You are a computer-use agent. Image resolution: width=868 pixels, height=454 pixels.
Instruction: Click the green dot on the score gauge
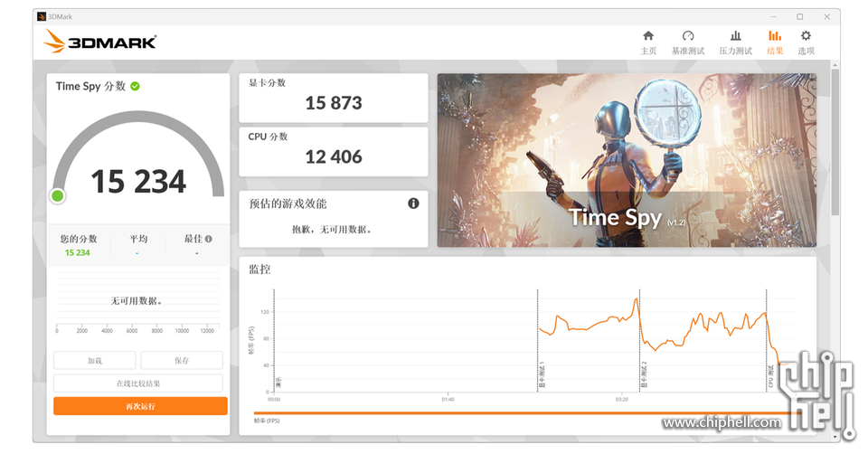tap(58, 196)
